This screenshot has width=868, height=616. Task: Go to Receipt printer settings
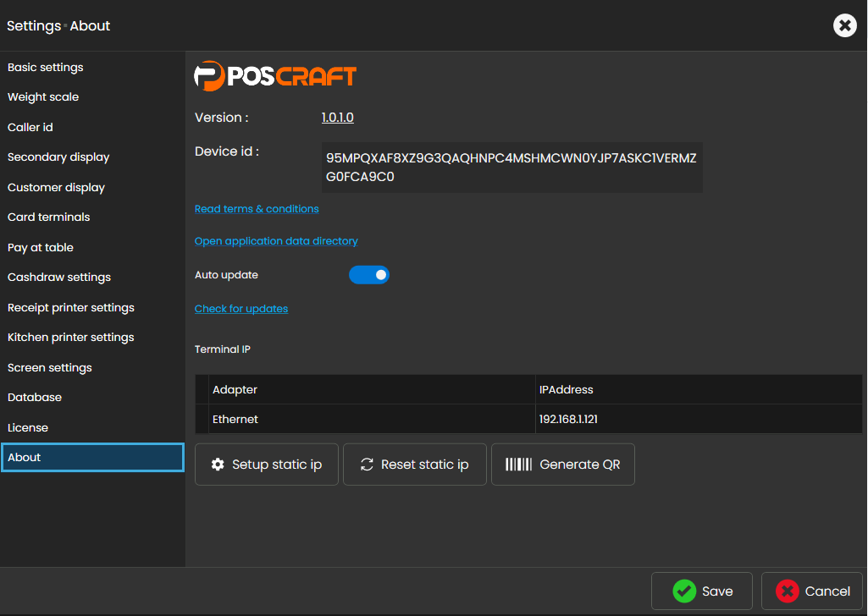71,308
